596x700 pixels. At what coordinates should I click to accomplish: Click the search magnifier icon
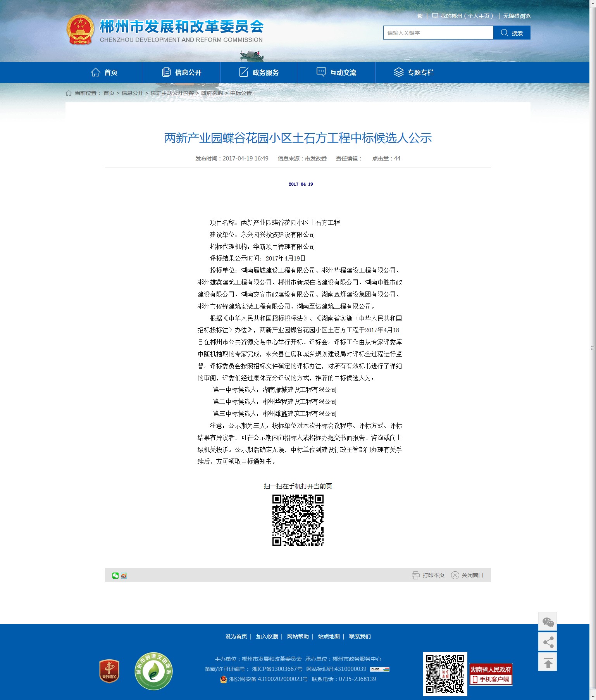click(x=504, y=33)
